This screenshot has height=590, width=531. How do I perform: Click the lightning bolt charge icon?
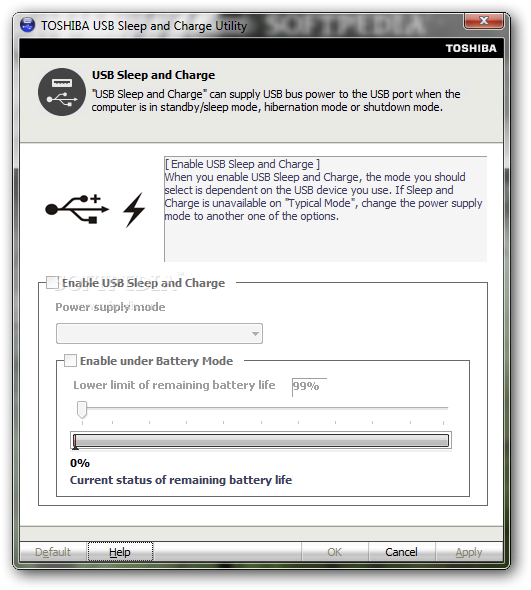(134, 210)
